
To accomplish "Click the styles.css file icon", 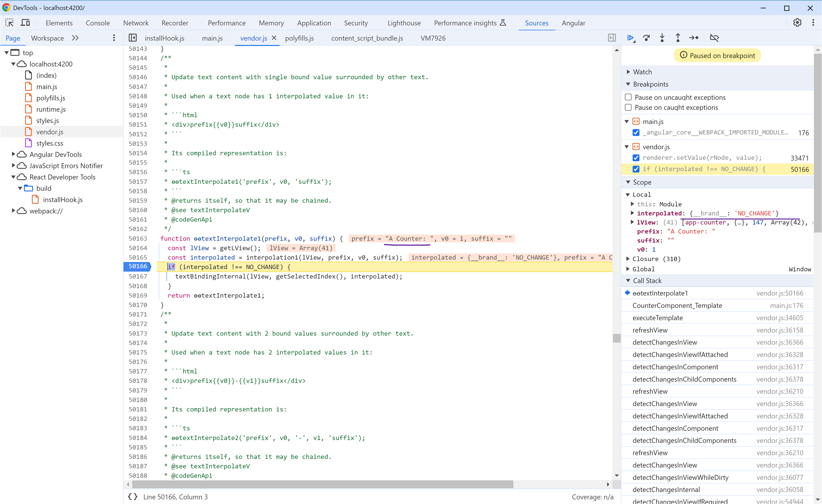I will click(29, 143).
